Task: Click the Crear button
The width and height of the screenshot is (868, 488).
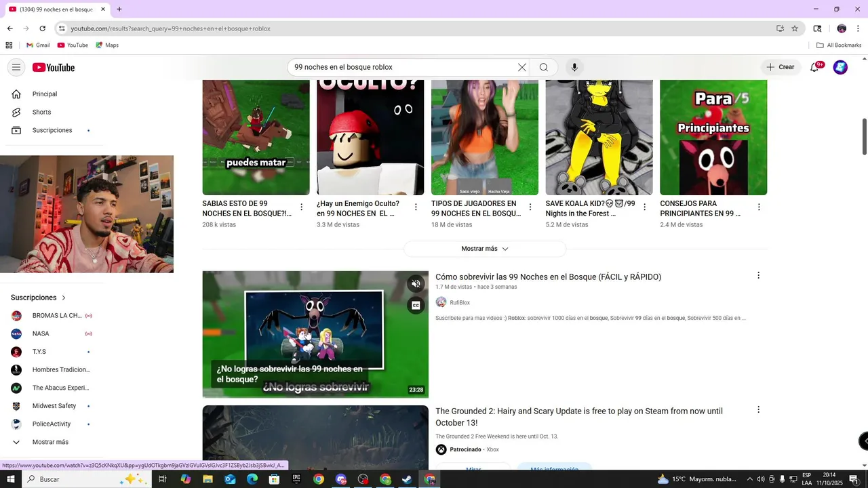Action: [780, 67]
